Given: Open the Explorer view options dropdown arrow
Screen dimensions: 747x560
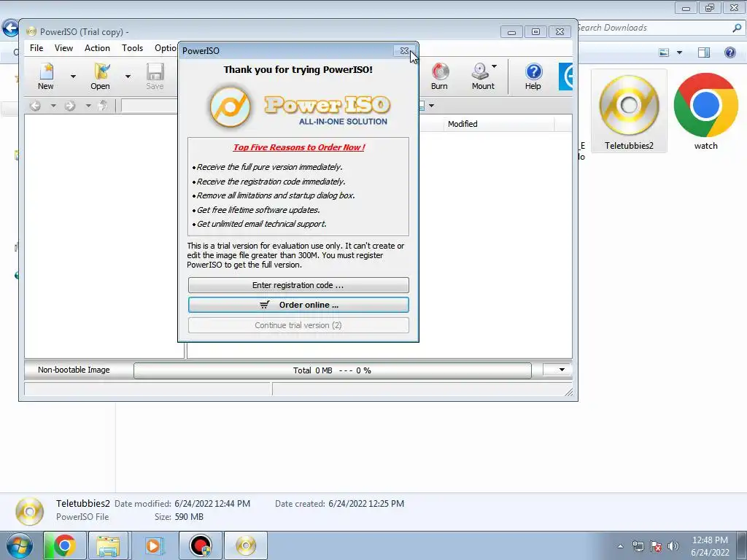Looking at the screenshot, I should (x=679, y=52).
